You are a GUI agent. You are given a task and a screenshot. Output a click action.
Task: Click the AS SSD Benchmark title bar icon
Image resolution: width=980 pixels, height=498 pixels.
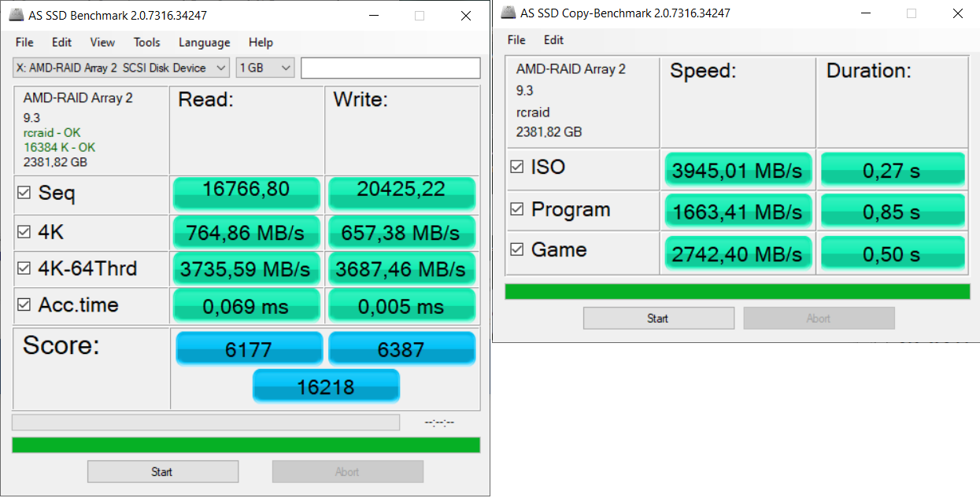pos(15,15)
